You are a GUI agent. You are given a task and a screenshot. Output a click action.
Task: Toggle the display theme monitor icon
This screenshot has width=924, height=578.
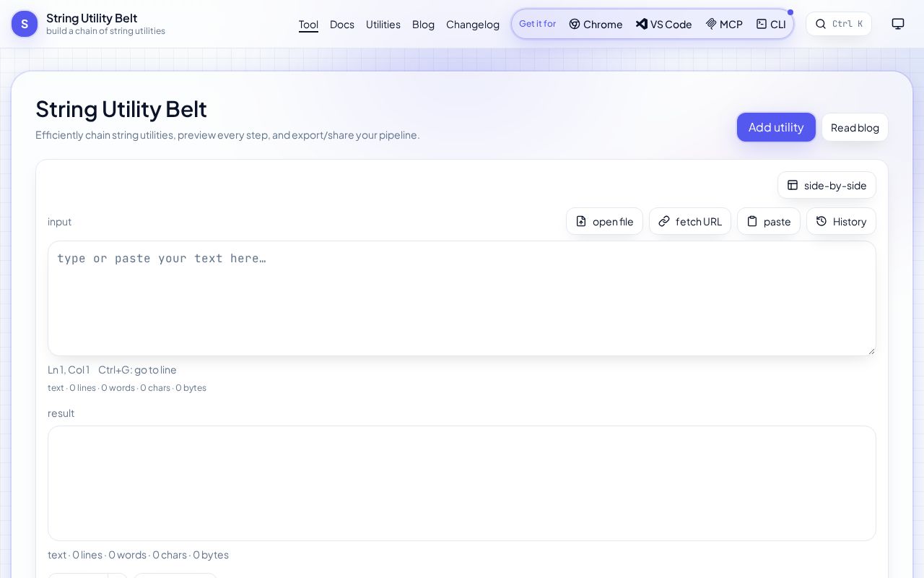[898, 24]
